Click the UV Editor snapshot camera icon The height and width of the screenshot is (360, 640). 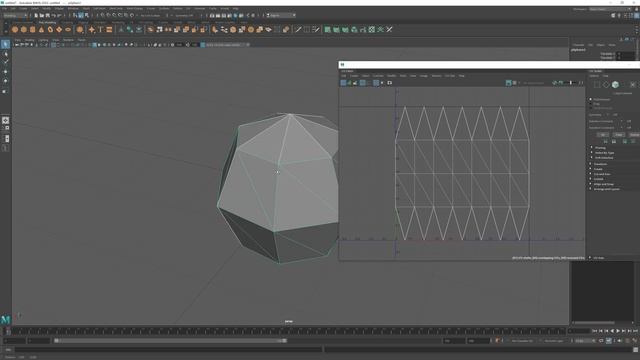coord(389,83)
